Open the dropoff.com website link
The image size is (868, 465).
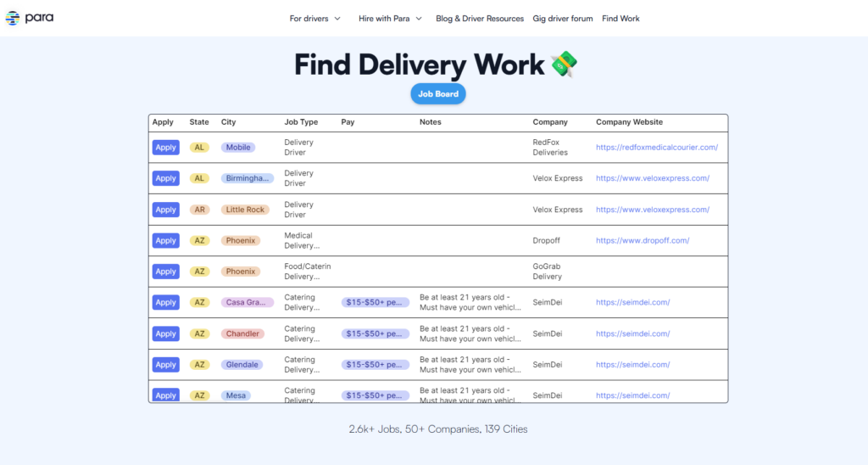(642, 241)
